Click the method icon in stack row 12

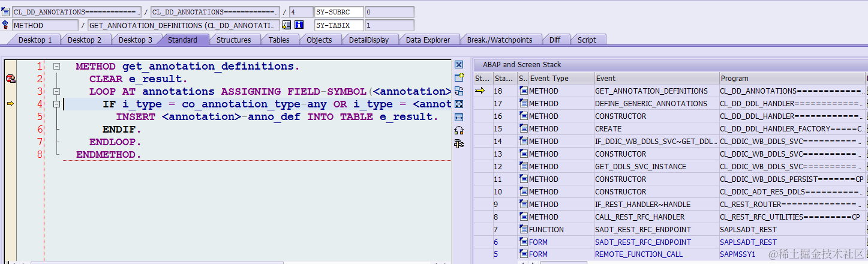(524, 167)
